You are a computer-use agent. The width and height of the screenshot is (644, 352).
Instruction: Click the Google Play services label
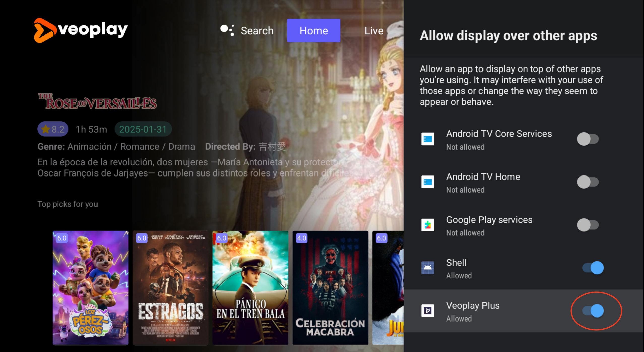[489, 220]
